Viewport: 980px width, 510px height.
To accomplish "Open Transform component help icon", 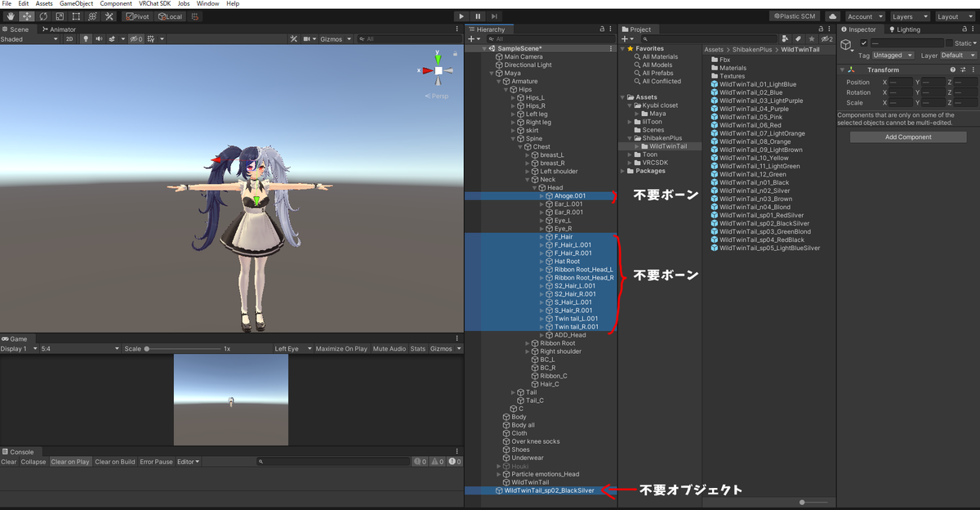I will point(951,70).
